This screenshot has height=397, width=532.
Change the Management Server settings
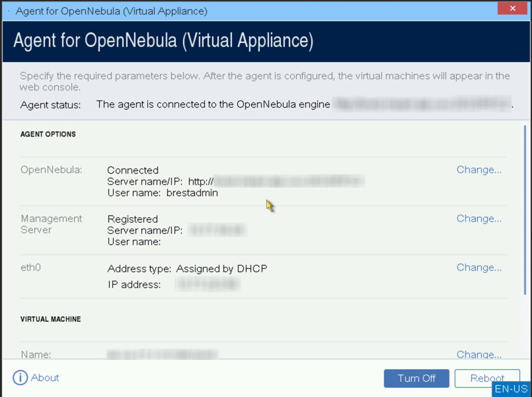coord(479,218)
